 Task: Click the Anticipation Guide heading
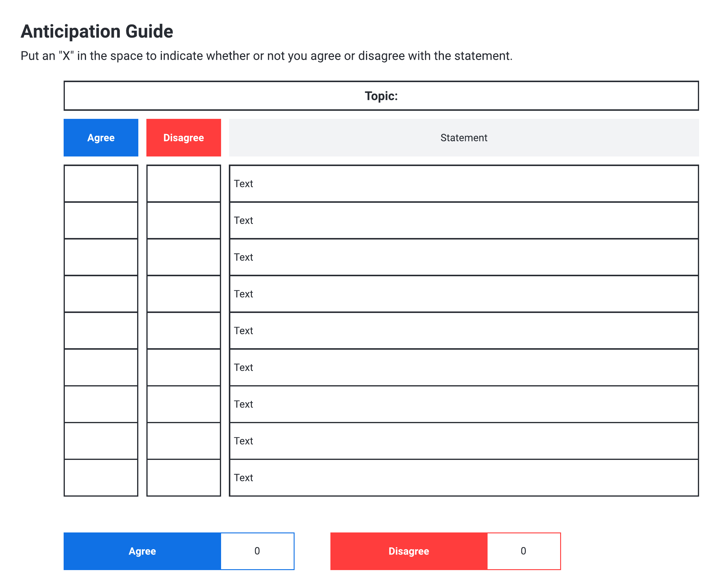tap(97, 31)
